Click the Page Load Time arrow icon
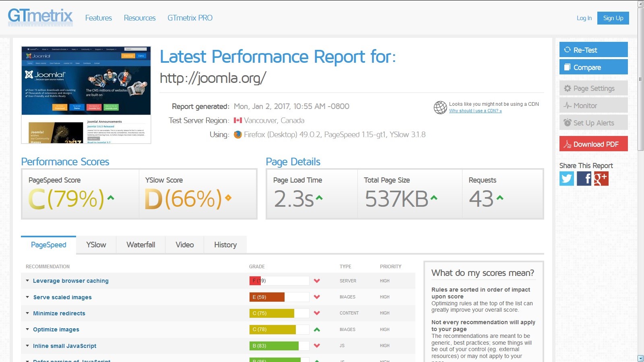The image size is (644, 362). click(319, 198)
